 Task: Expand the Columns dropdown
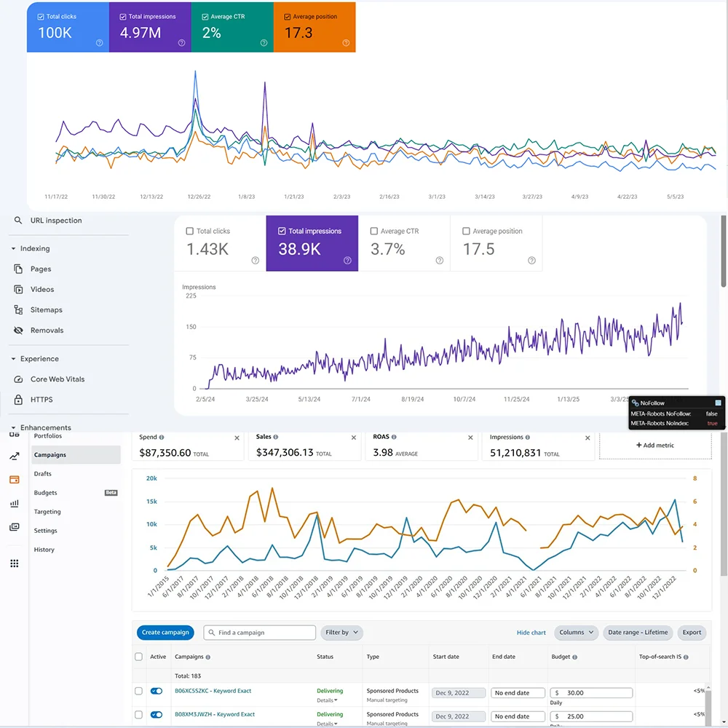pos(576,633)
